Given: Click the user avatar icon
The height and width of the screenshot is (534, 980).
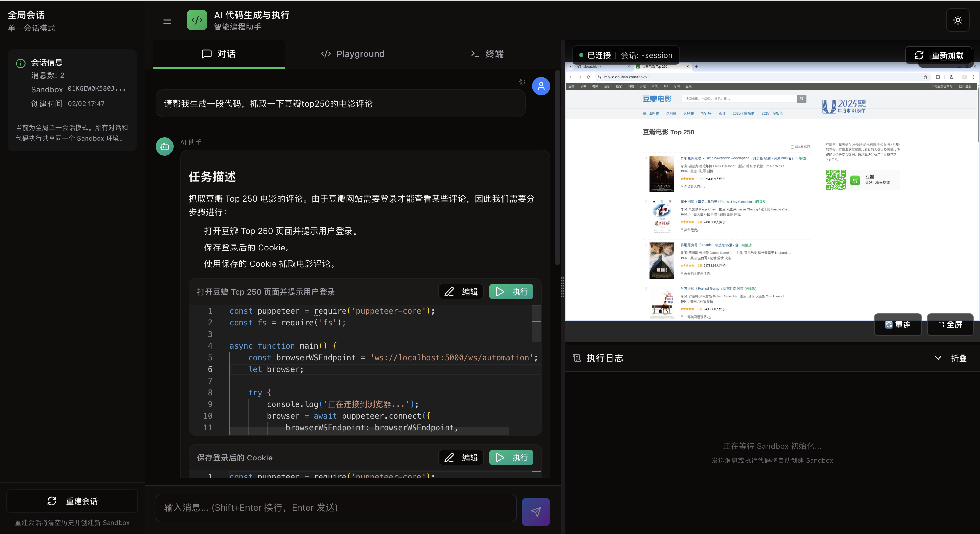Looking at the screenshot, I should coord(541,86).
